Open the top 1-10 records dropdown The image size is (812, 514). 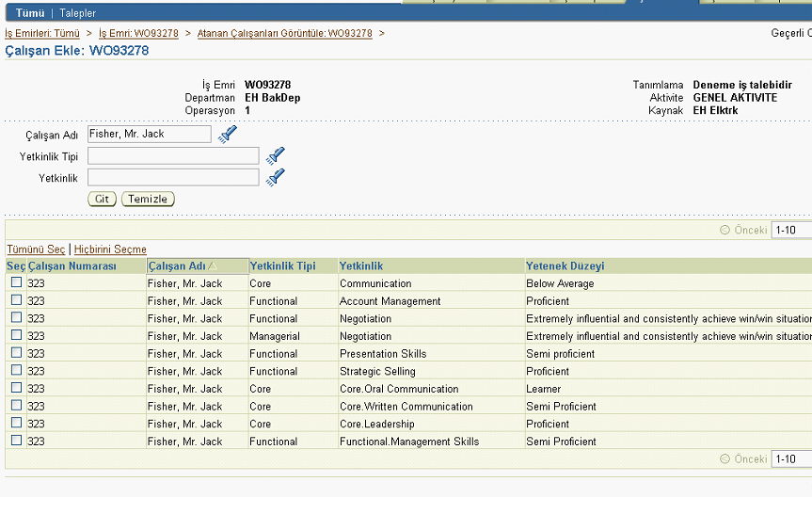click(x=790, y=230)
